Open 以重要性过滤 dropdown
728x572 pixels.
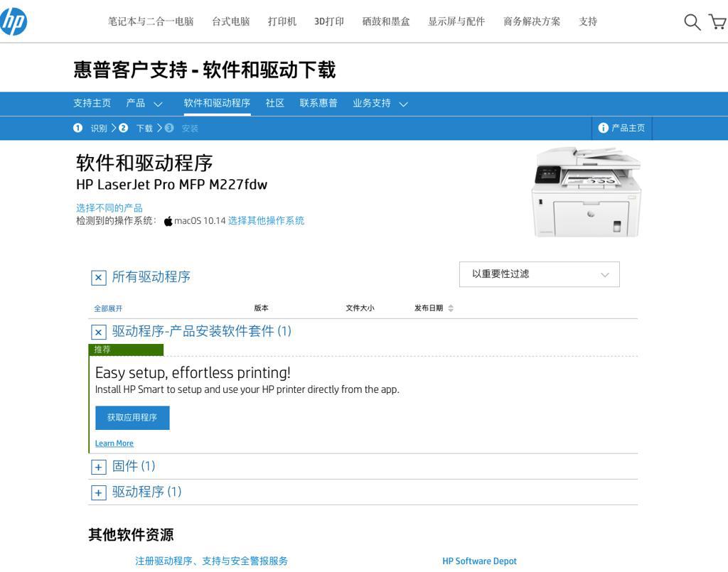[539, 274]
